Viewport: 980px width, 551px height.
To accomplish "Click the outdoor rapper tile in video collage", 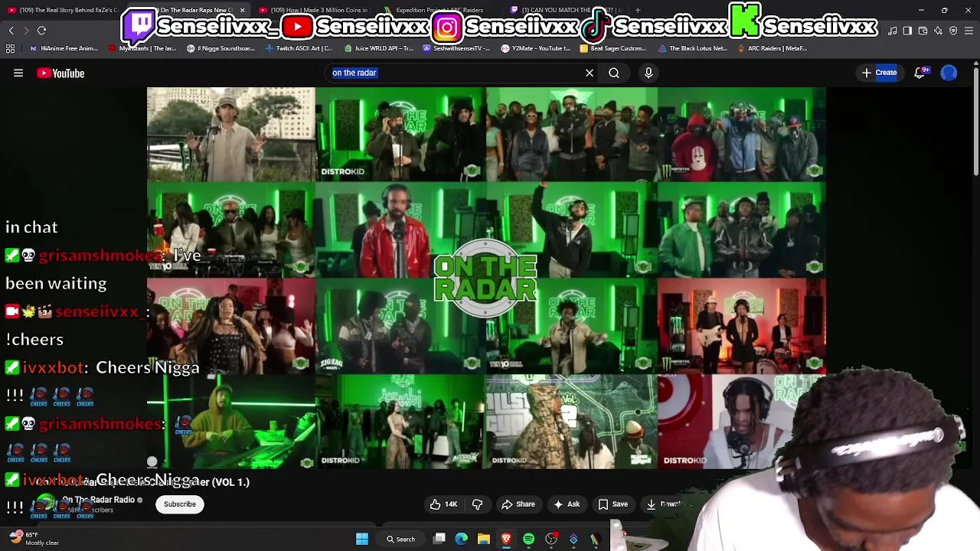I will (x=230, y=134).
